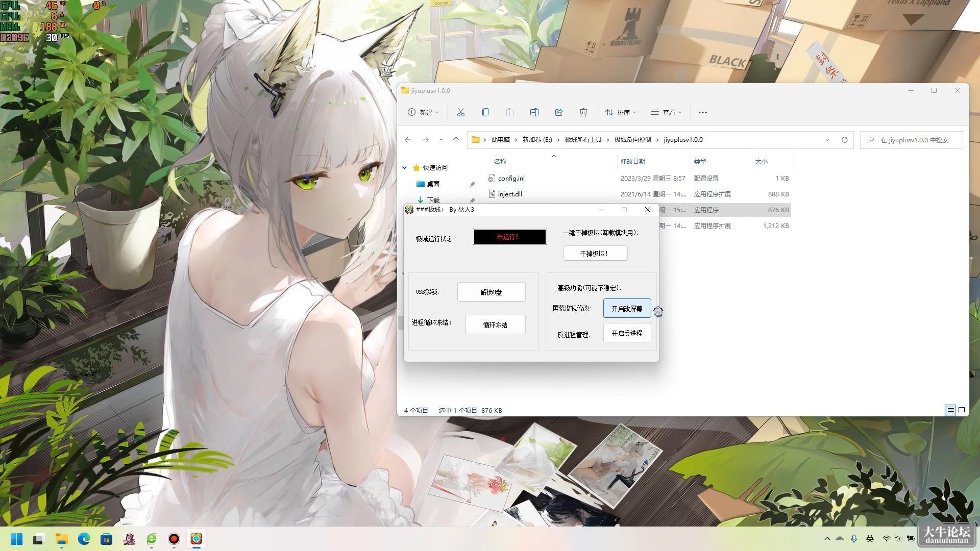Switch to details view icon in status bar
980x551 pixels.
coord(950,410)
